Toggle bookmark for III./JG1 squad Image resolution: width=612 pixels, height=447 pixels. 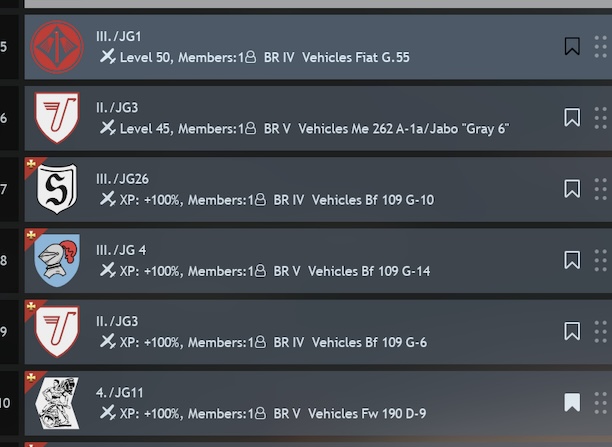[x=572, y=46]
